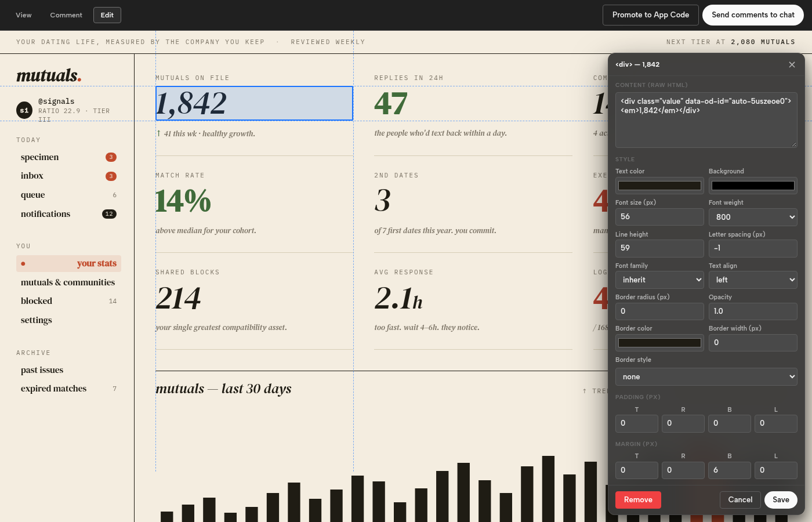812x522 pixels.
Task: Click the Margin bottom field
Action: (730, 470)
